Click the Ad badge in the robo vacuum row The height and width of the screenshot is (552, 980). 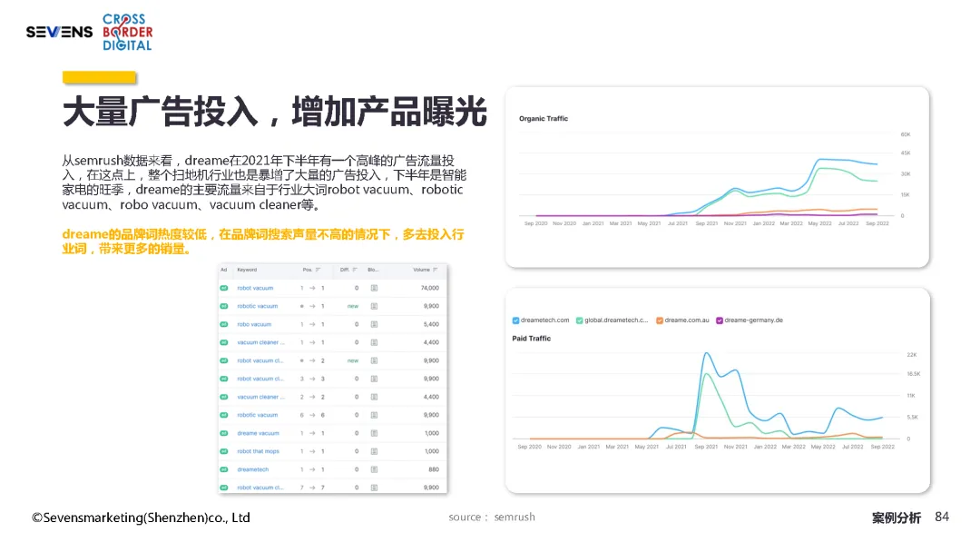pos(224,324)
